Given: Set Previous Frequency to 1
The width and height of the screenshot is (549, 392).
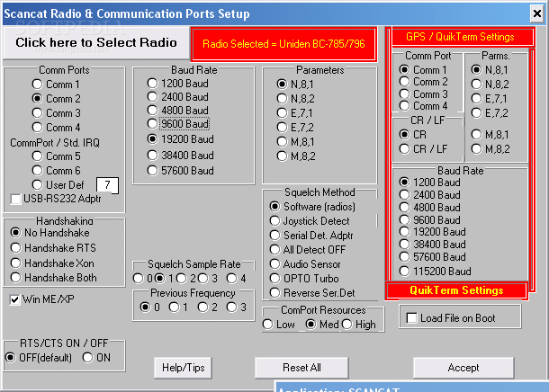Looking at the screenshot, I should click(178, 307).
